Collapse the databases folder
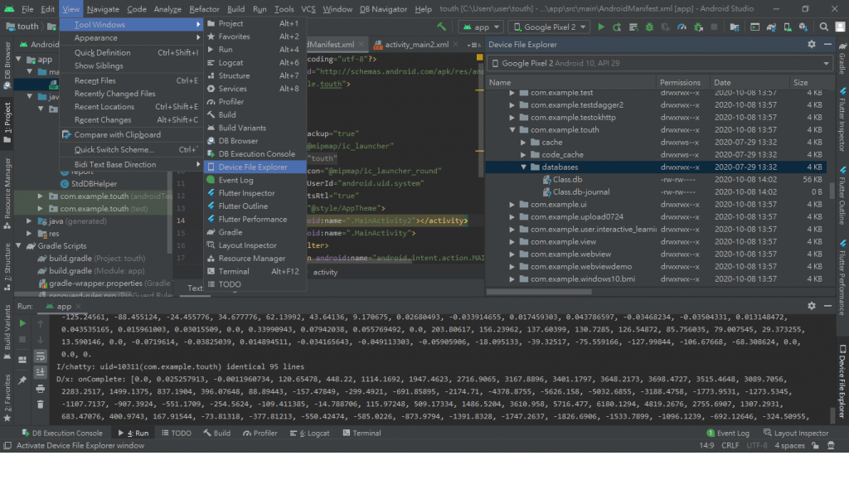The width and height of the screenshot is (849, 504). [524, 167]
